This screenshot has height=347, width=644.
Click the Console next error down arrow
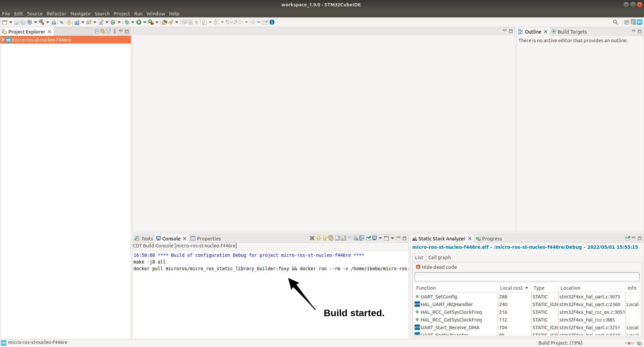click(x=319, y=238)
